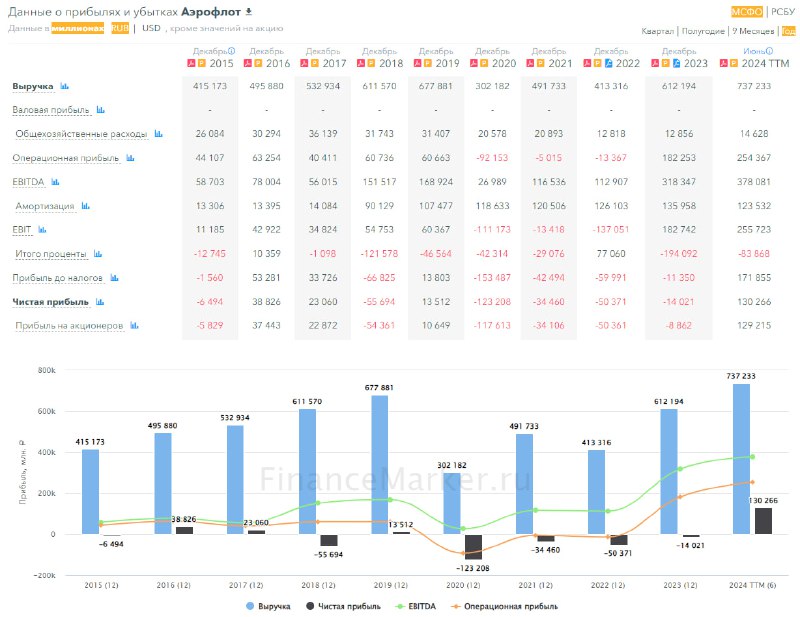
Task: Click the Валовая прибыль row label
Action: pos(51,110)
